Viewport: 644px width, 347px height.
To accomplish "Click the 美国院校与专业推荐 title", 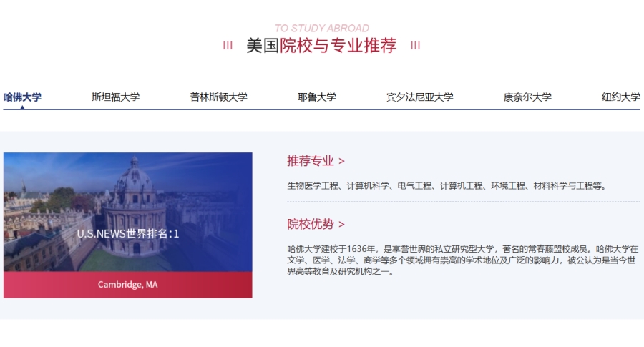I will (321, 46).
